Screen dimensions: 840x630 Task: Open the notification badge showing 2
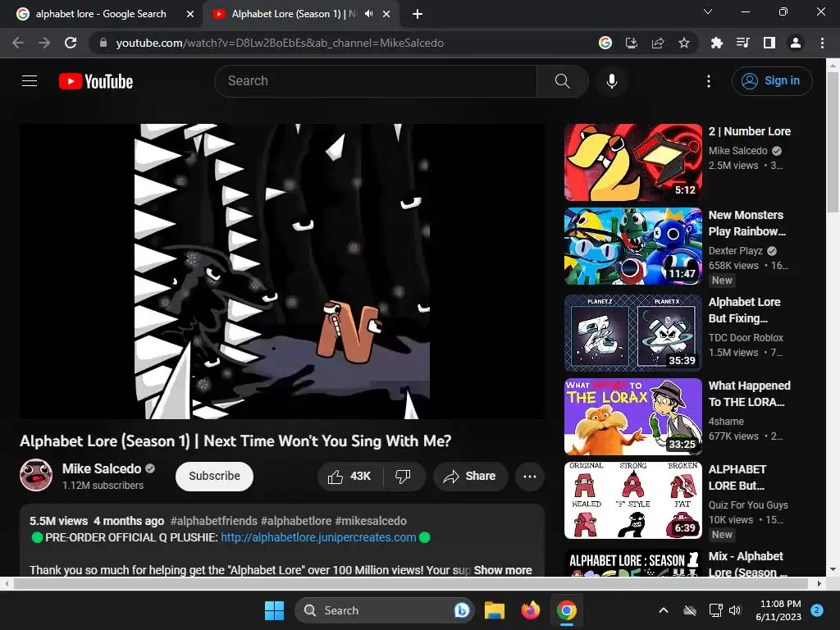(817, 609)
